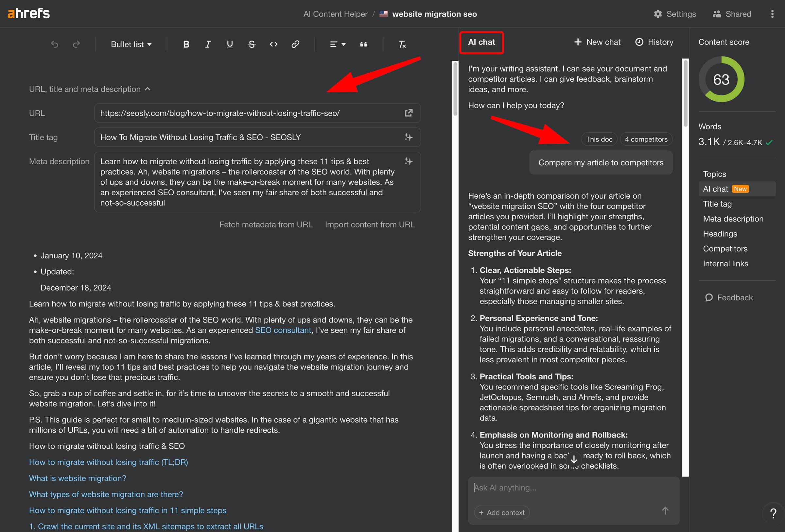Insert inline code formatting

273,44
